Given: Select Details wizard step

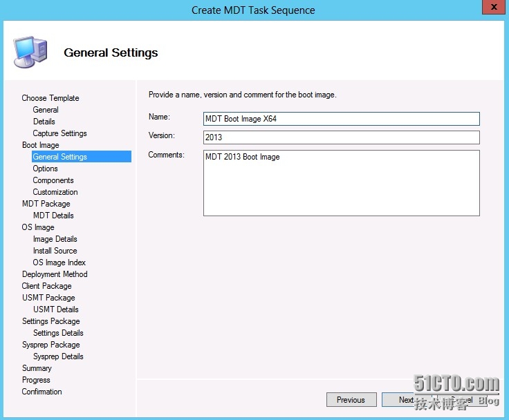Looking at the screenshot, I should click(44, 122).
